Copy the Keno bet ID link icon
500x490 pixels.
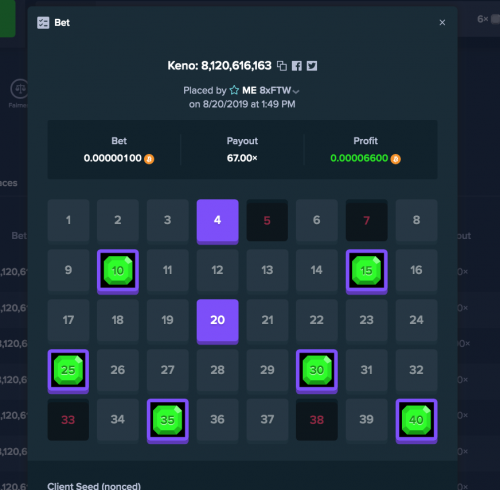[x=282, y=66]
